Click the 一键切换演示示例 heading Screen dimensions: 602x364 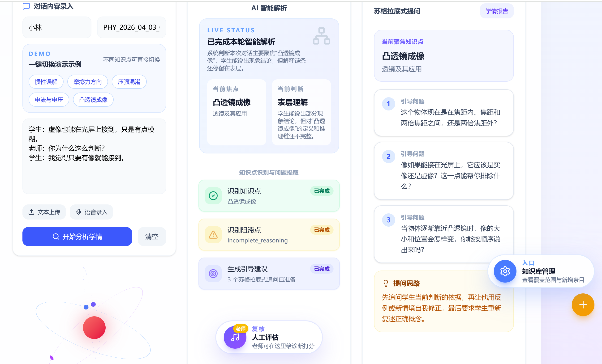(55, 64)
